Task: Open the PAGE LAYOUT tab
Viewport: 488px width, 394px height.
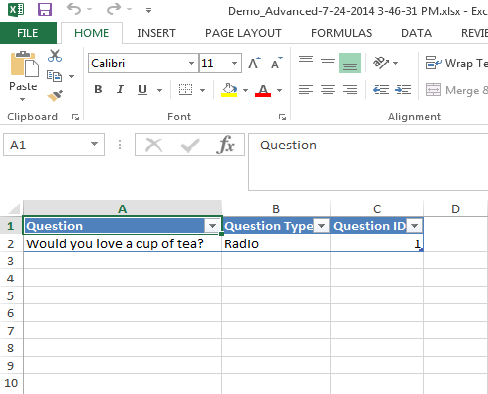Action: (x=243, y=33)
